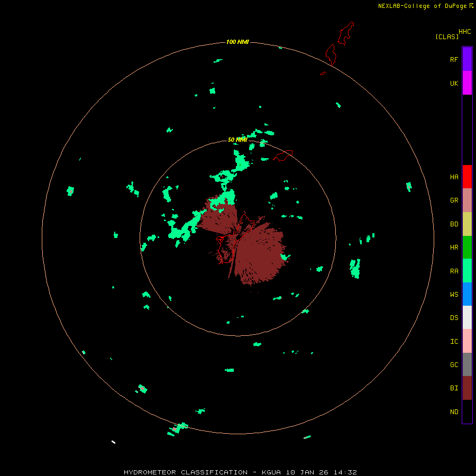Select the BD yellow legend swatch
This screenshot has width=476, height=476.
tap(467, 224)
